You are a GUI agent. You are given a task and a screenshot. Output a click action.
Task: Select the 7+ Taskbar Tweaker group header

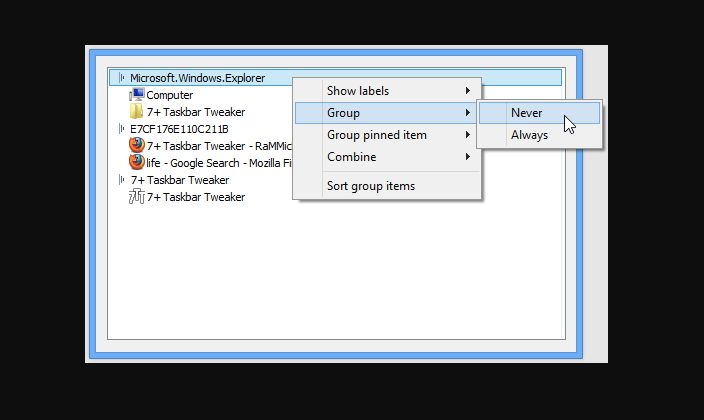point(180,180)
